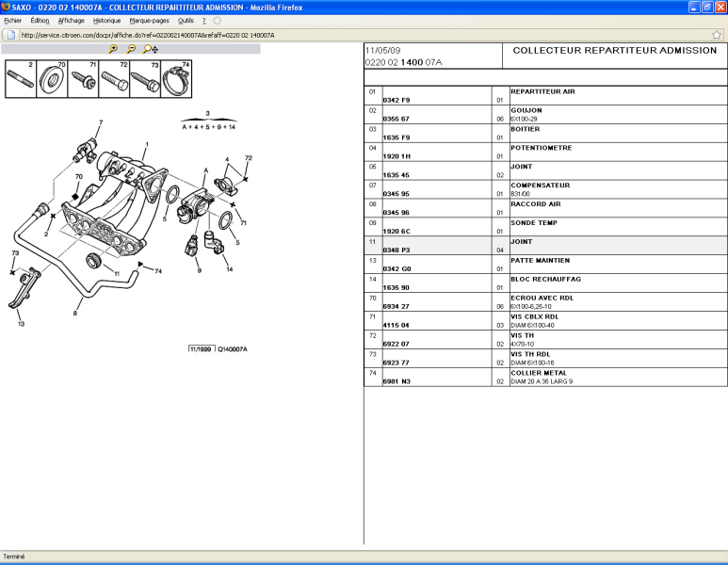Open the Historique menu
This screenshot has height=565, width=728.
106,21
